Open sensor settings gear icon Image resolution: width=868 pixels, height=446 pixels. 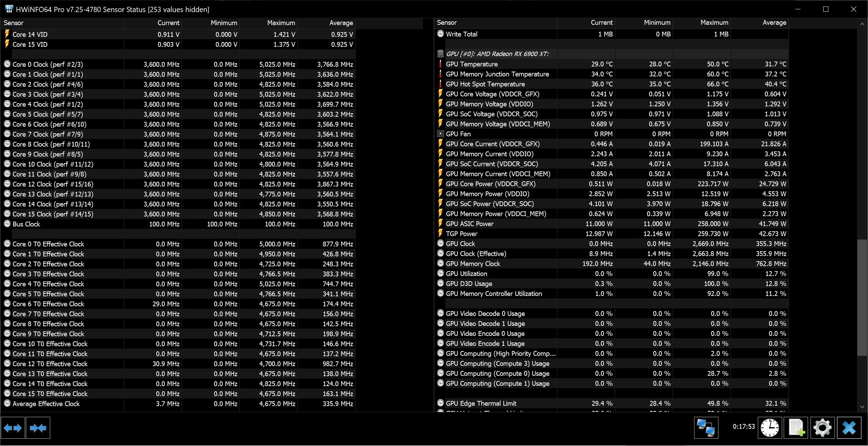coord(823,428)
